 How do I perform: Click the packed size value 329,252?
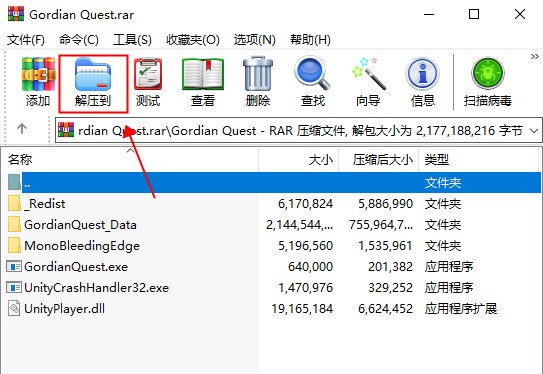coord(390,287)
